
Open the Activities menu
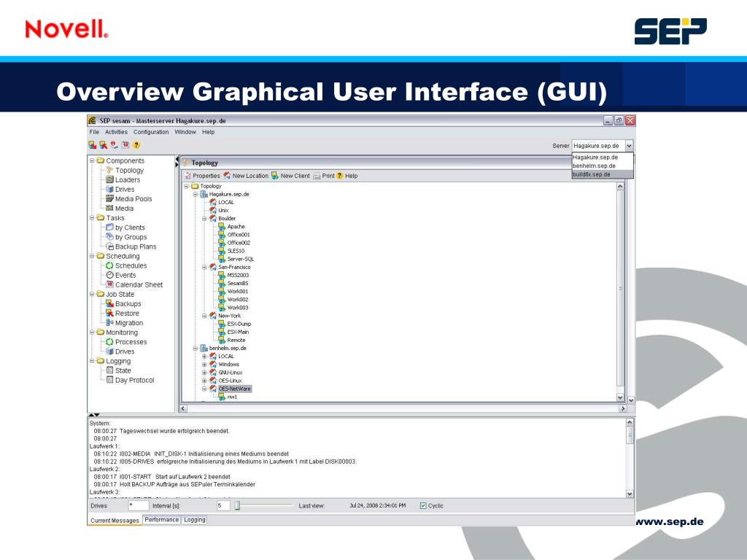(116, 132)
